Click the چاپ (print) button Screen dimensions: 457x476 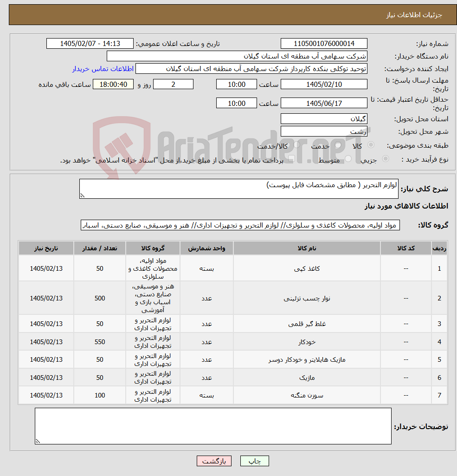click(254, 461)
